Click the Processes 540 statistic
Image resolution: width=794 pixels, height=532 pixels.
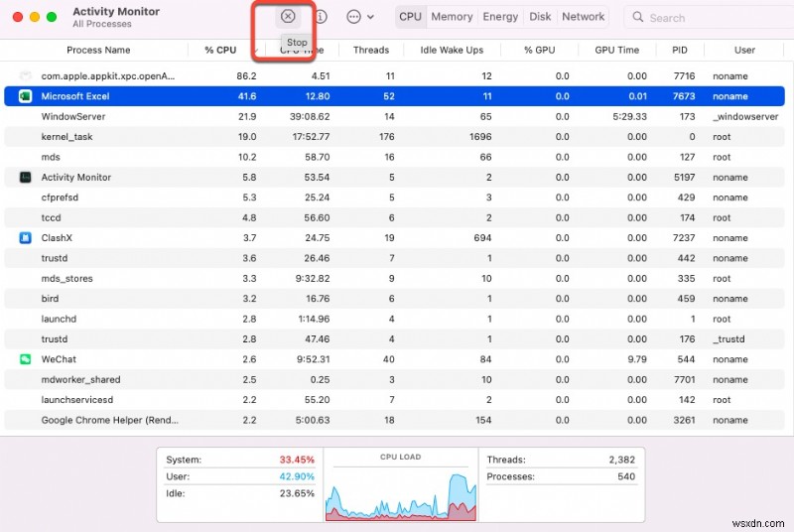(x=561, y=476)
